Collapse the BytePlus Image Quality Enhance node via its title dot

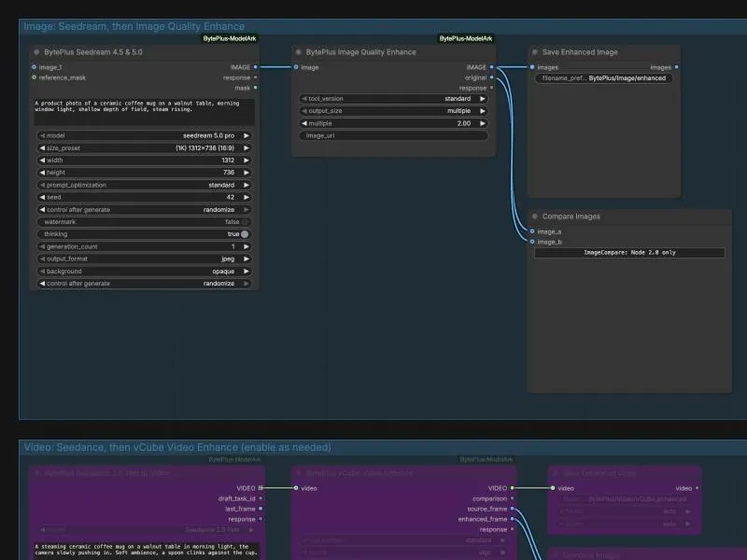point(299,52)
